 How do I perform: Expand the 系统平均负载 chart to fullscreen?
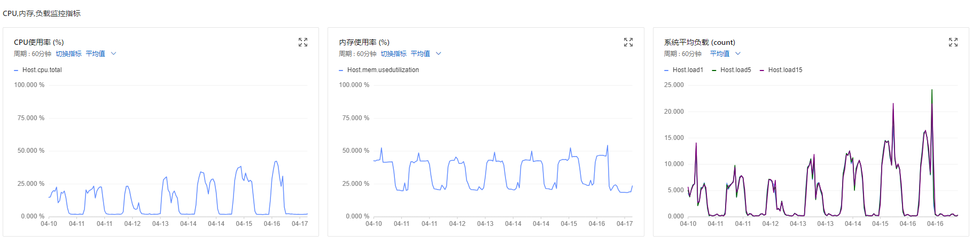point(953,42)
